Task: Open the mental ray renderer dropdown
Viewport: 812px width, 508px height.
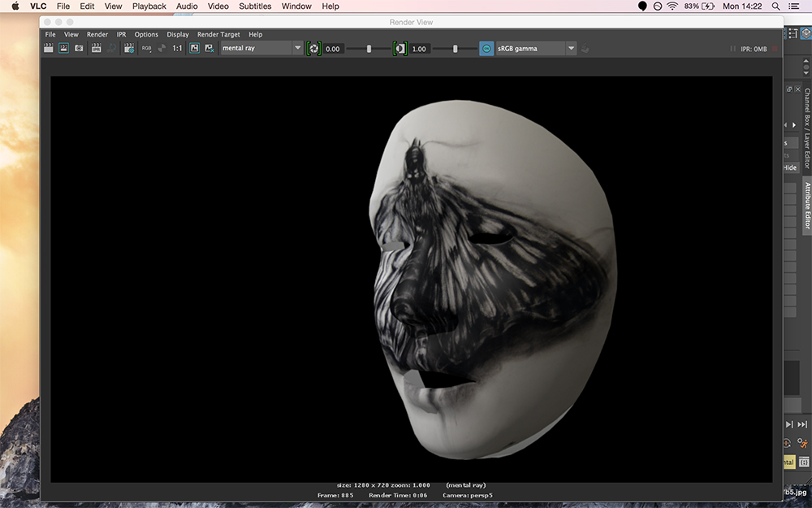Action: tap(261, 49)
